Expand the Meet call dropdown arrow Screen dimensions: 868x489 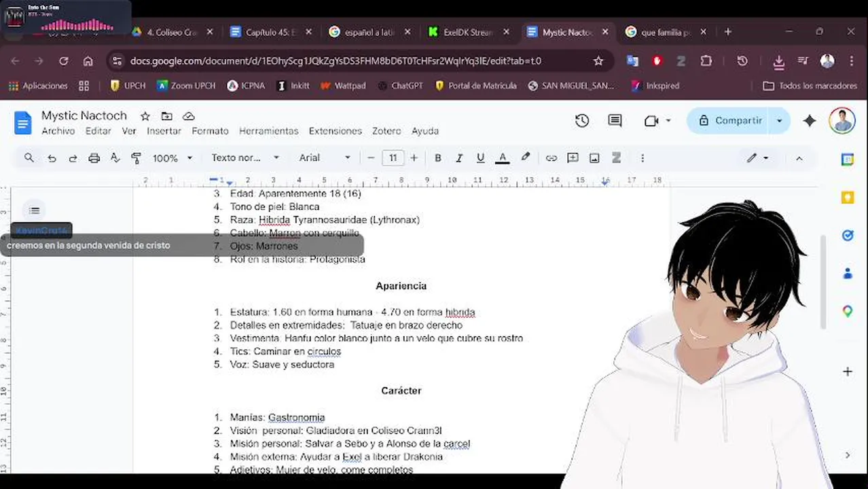[x=668, y=121]
